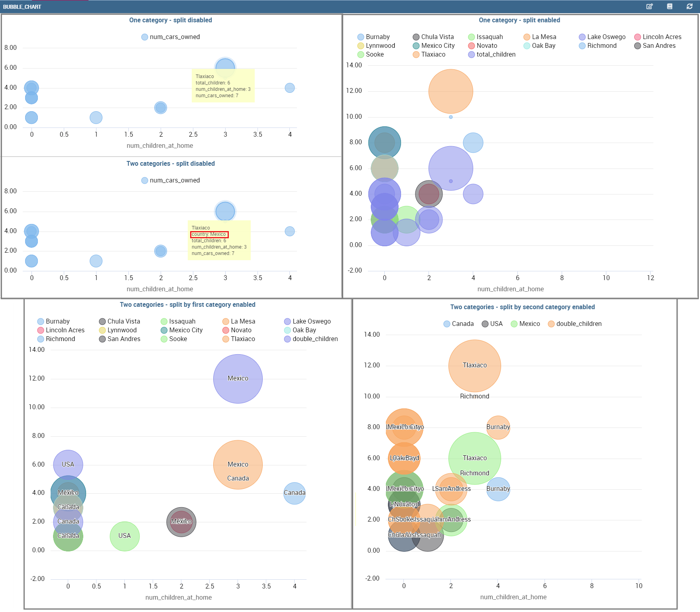The width and height of the screenshot is (700, 612).
Task: Hide total_children series in top-right legend
Action: (492, 55)
